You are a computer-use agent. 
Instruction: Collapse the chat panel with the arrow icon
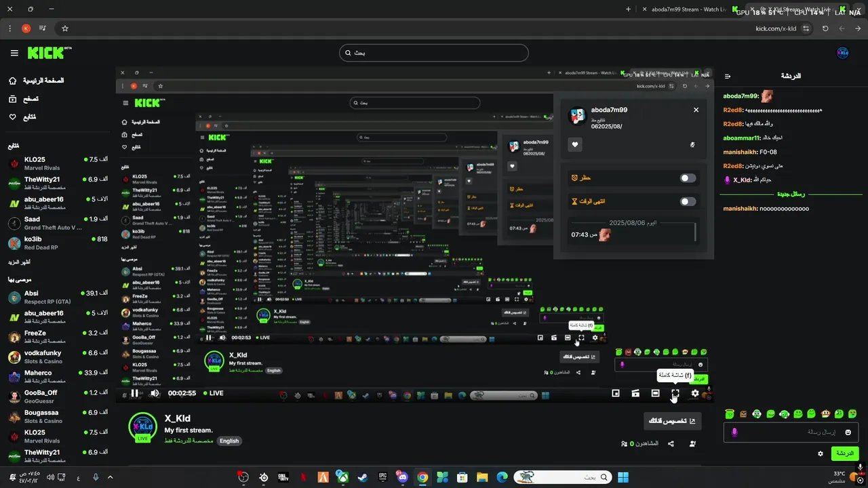(728, 77)
